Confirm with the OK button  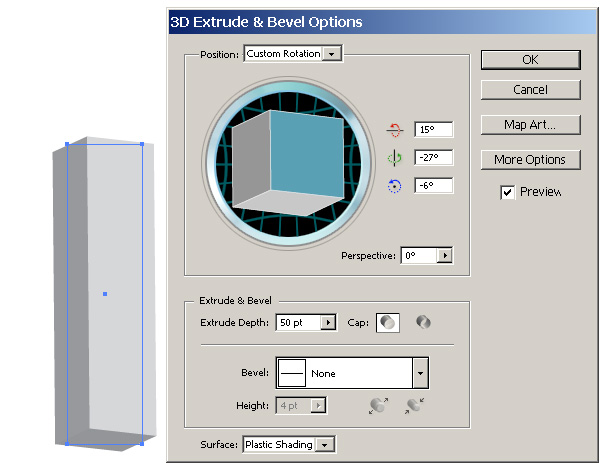[530, 60]
